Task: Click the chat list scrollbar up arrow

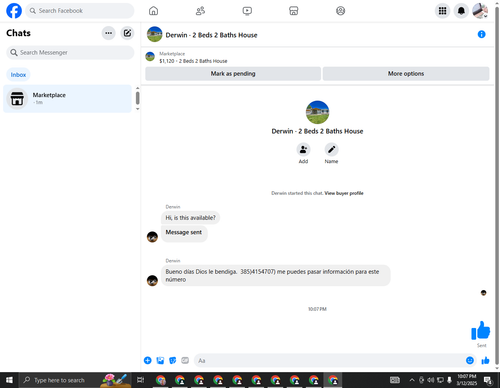Action: pos(137,88)
